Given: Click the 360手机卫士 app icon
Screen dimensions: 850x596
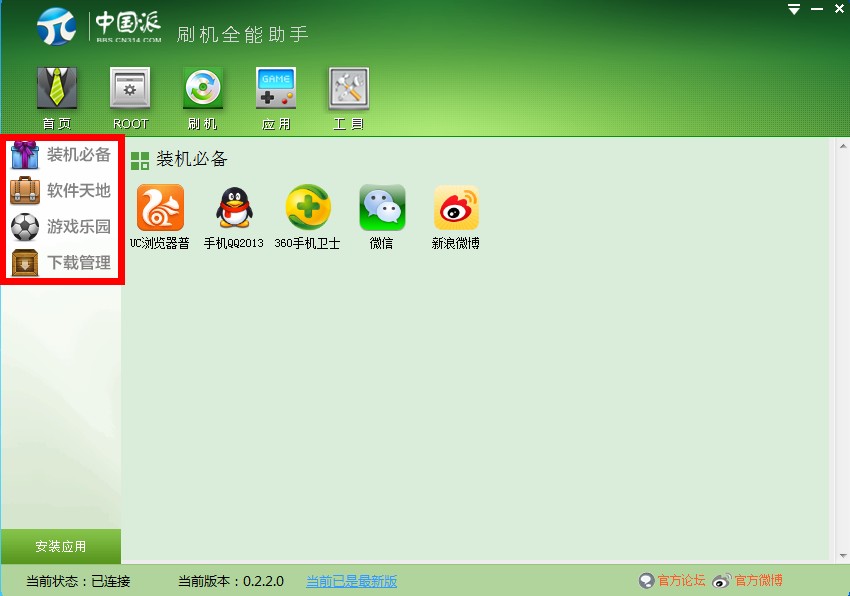Looking at the screenshot, I should point(308,208).
